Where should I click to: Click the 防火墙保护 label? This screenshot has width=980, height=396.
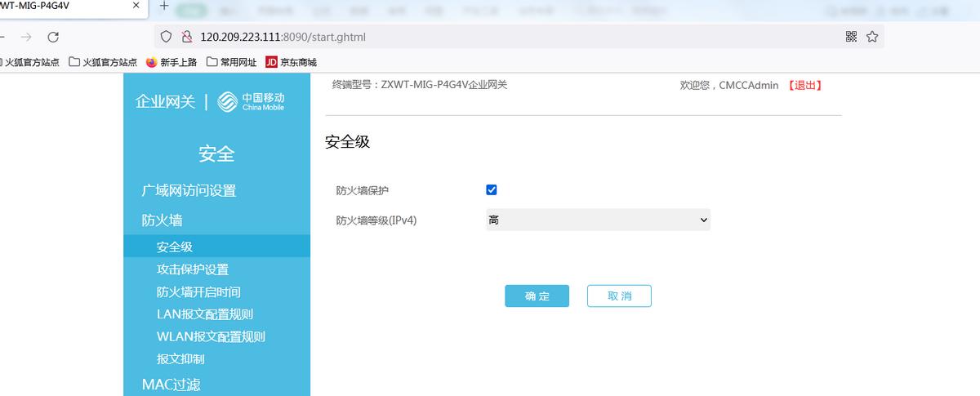pos(363,190)
